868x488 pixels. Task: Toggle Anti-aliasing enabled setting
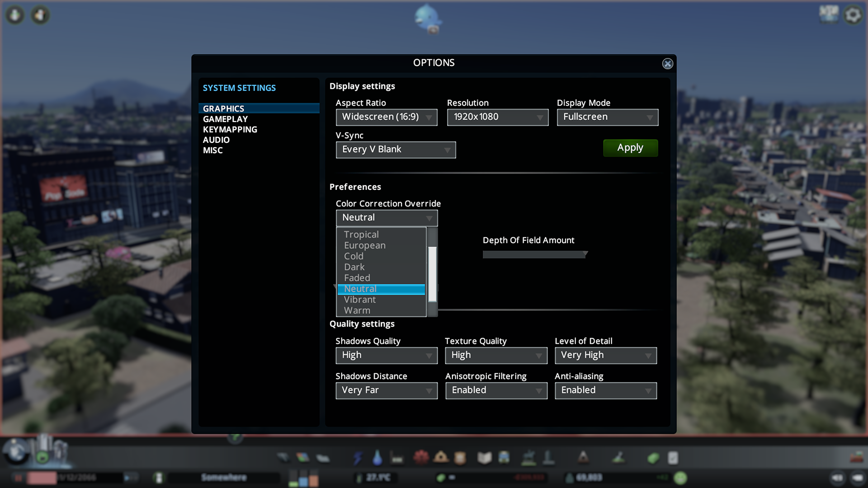[605, 389]
